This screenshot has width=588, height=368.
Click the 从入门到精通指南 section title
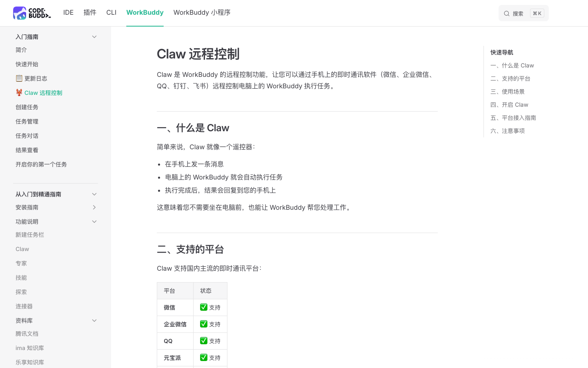38,194
